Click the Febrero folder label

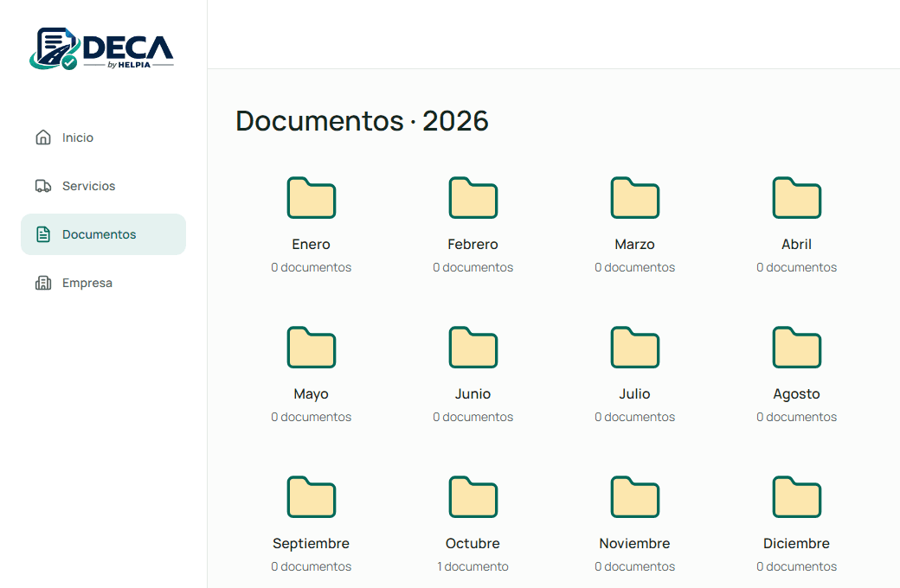point(473,245)
